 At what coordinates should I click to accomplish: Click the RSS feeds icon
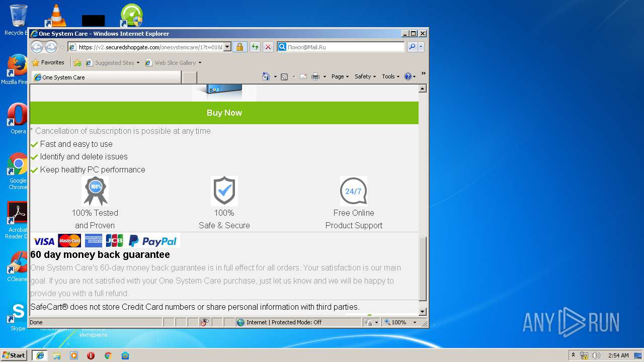(x=284, y=76)
